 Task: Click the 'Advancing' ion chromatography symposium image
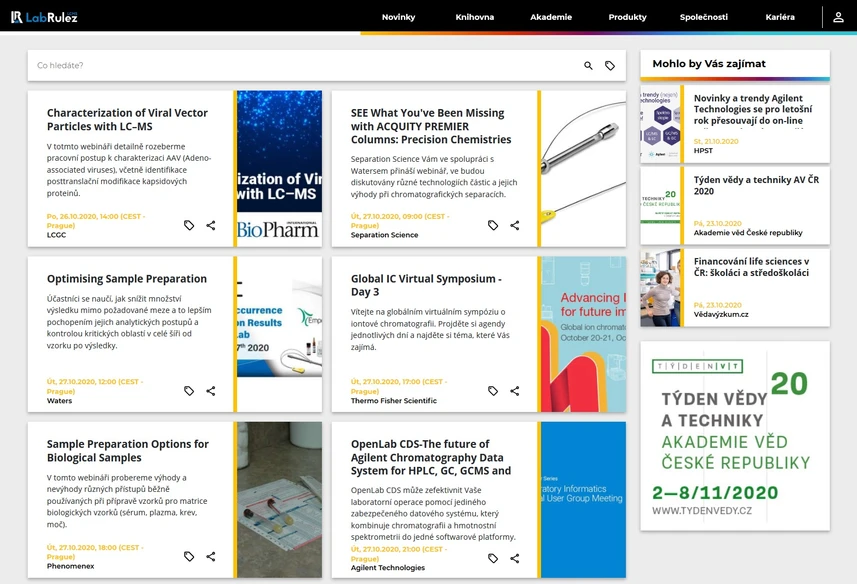pos(584,334)
